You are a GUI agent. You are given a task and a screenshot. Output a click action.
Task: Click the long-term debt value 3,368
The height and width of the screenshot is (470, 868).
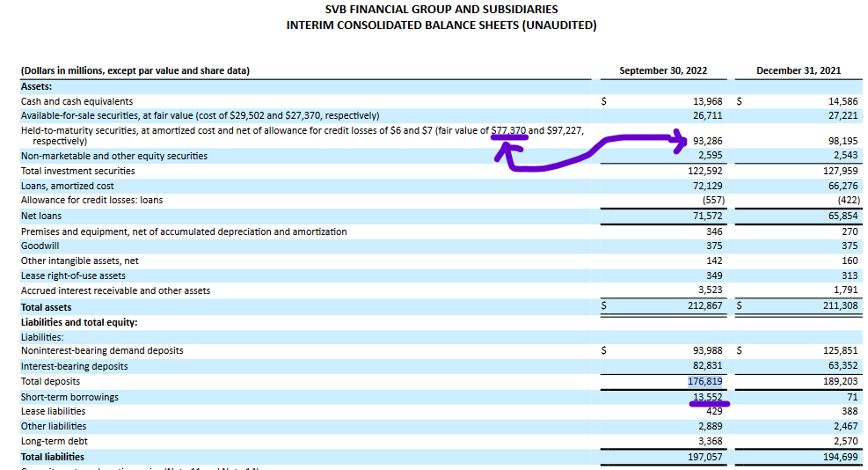click(x=711, y=441)
